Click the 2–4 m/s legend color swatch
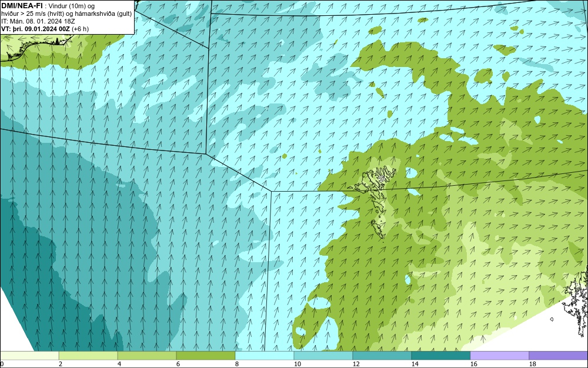 88,356
